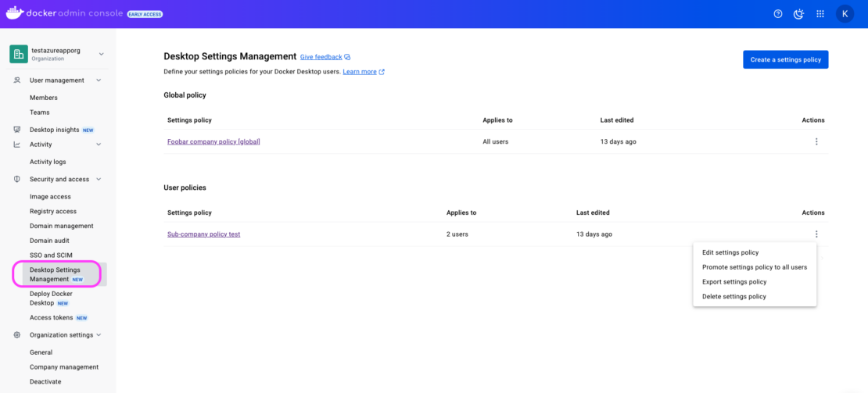Image resolution: width=868 pixels, height=393 pixels.
Task: Collapse the Security and access section
Action: (x=99, y=180)
